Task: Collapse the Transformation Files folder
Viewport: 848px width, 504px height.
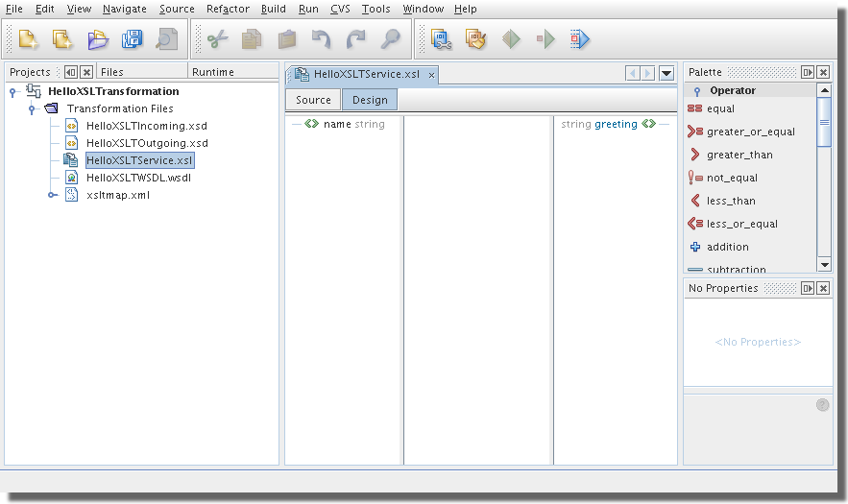Action: 32,109
